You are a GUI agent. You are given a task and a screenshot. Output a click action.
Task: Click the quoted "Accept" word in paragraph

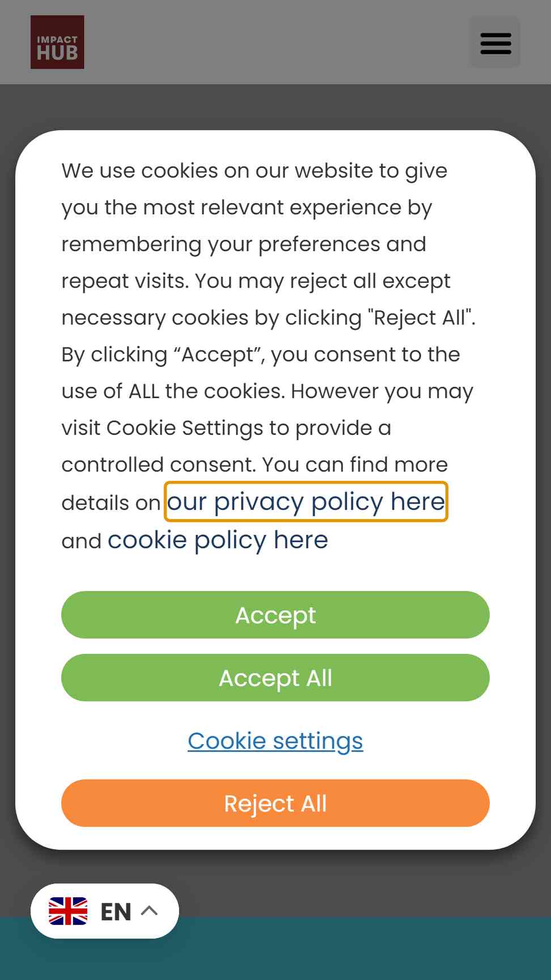[x=220, y=354]
